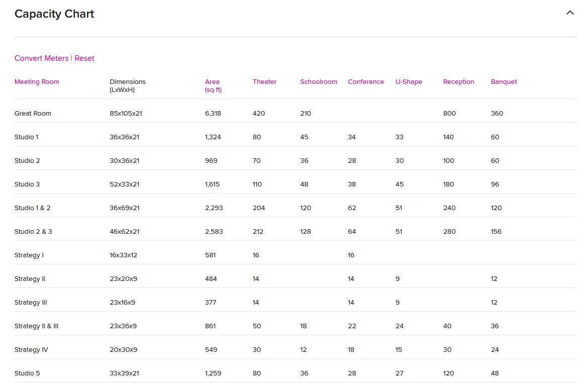588x383 pixels.
Task: Click Studio 1 & 2 reception capacity 240
Action: [x=449, y=208]
